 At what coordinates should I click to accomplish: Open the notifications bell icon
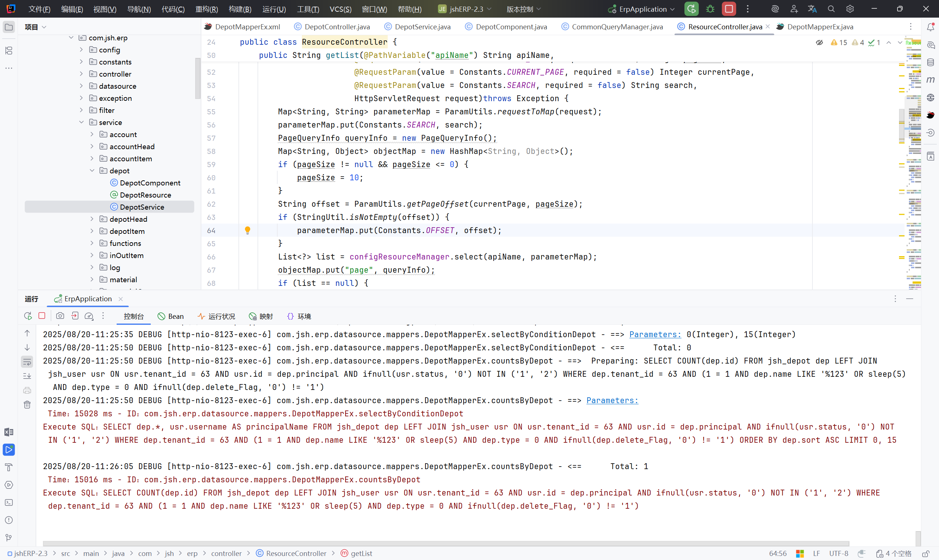coord(930,27)
